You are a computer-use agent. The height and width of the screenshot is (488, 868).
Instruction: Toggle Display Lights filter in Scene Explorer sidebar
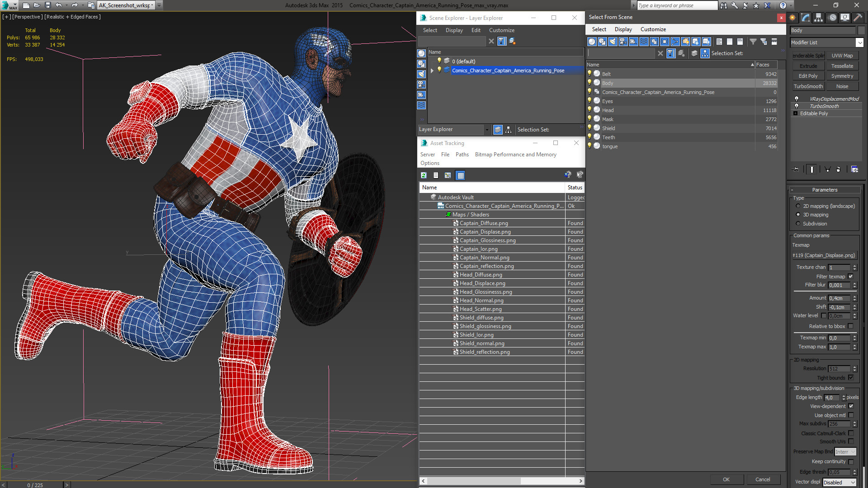point(421,74)
